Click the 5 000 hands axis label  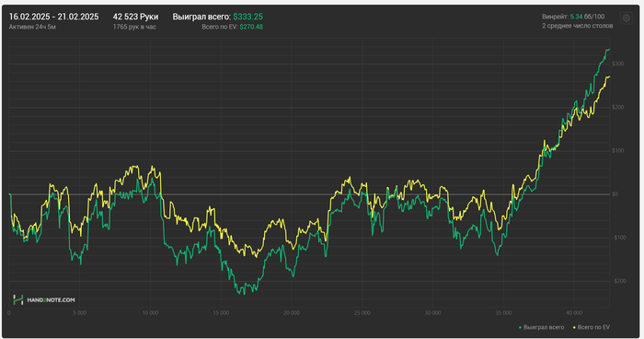point(80,313)
